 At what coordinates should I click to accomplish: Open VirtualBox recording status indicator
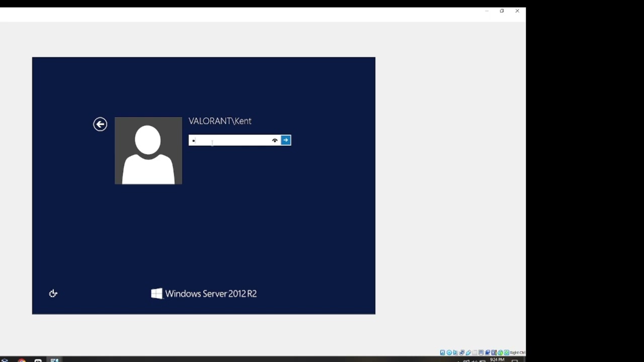(x=488, y=352)
